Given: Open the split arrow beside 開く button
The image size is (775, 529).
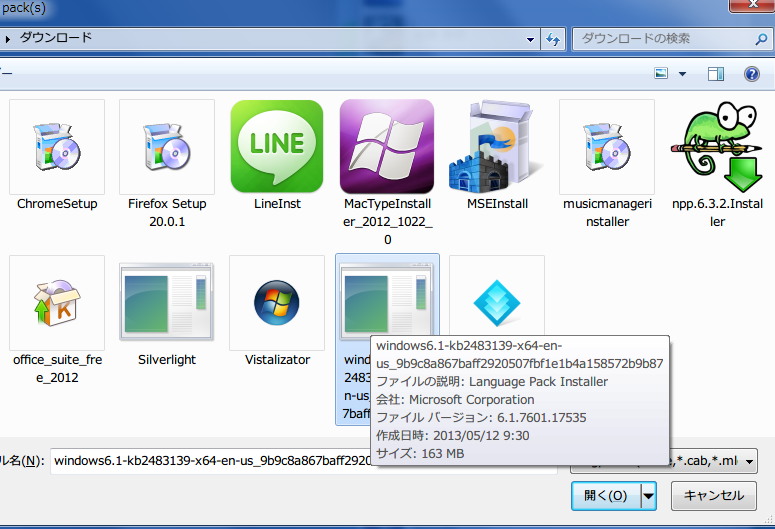Looking at the screenshot, I should [648, 495].
